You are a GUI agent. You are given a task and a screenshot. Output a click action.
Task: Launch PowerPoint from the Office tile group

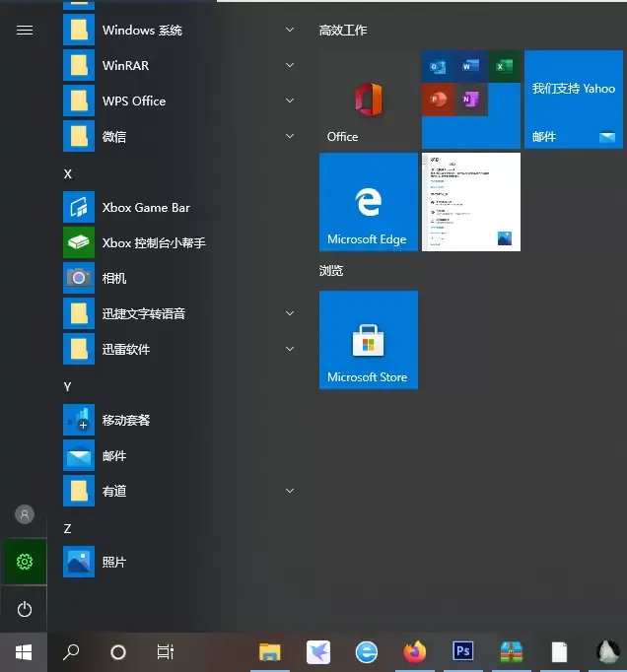438,100
